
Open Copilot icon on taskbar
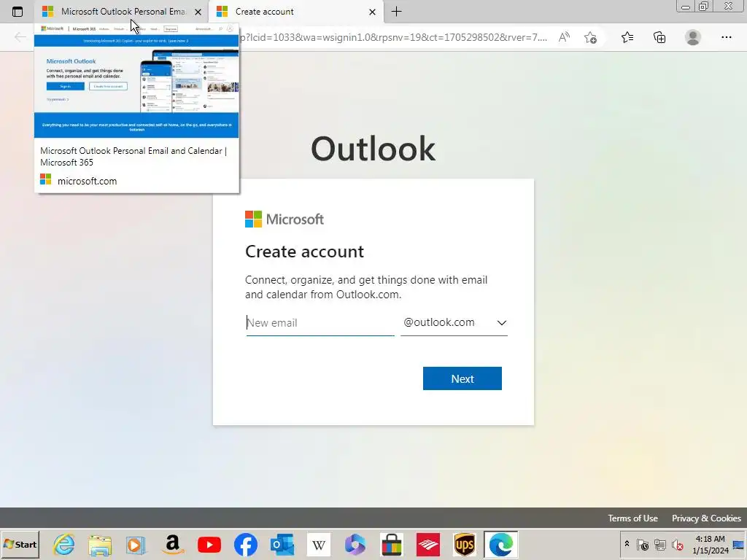[x=355, y=544]
